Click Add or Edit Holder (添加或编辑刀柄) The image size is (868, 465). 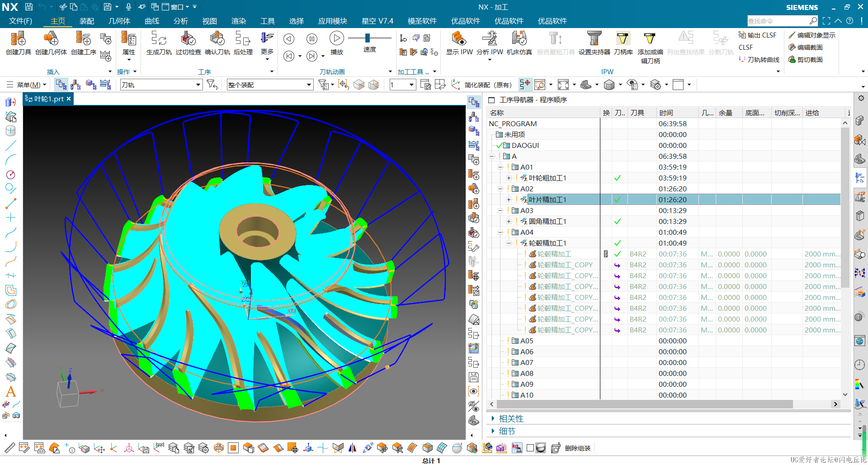[x=650, y=47]
